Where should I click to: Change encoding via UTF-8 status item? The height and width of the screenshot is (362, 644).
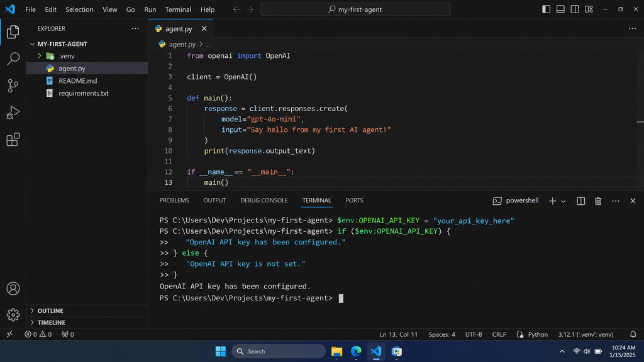point(474,334)
